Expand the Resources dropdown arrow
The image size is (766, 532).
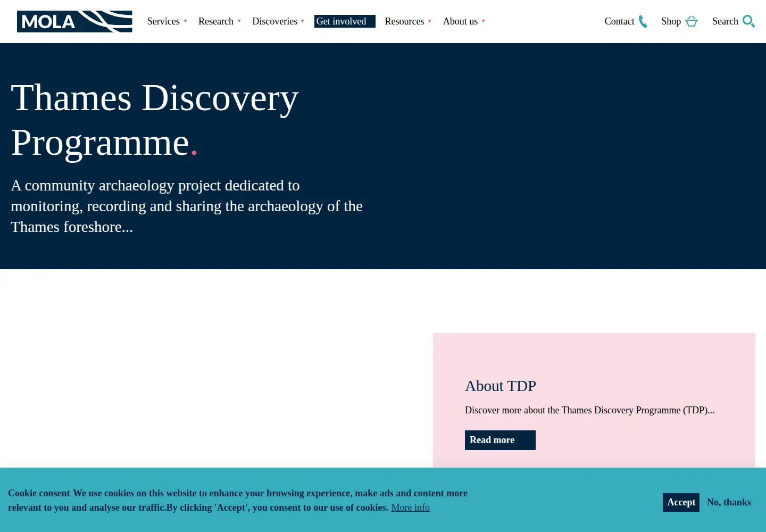pyautogui.click(x=429, y=21)
